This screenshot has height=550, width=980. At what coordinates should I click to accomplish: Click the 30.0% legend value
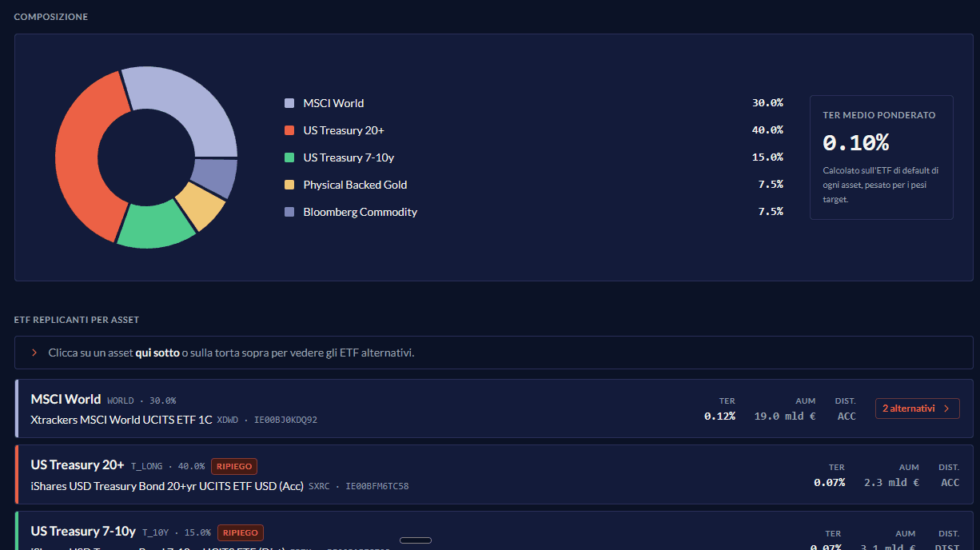[x=767, y=103]
